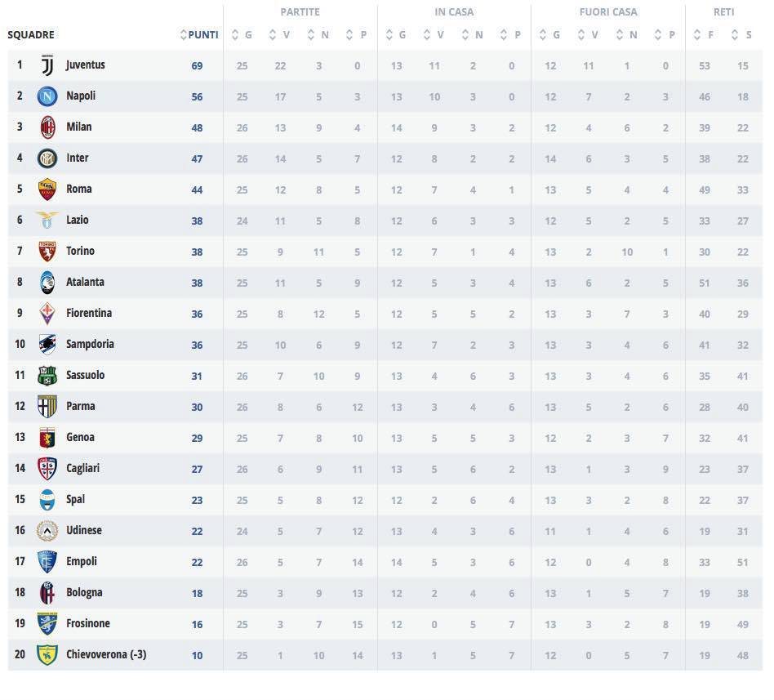Image resolution: width=774 pixels, height=700 pixels.
Task: Open the Inter team name link
Action: pos(78,158)
